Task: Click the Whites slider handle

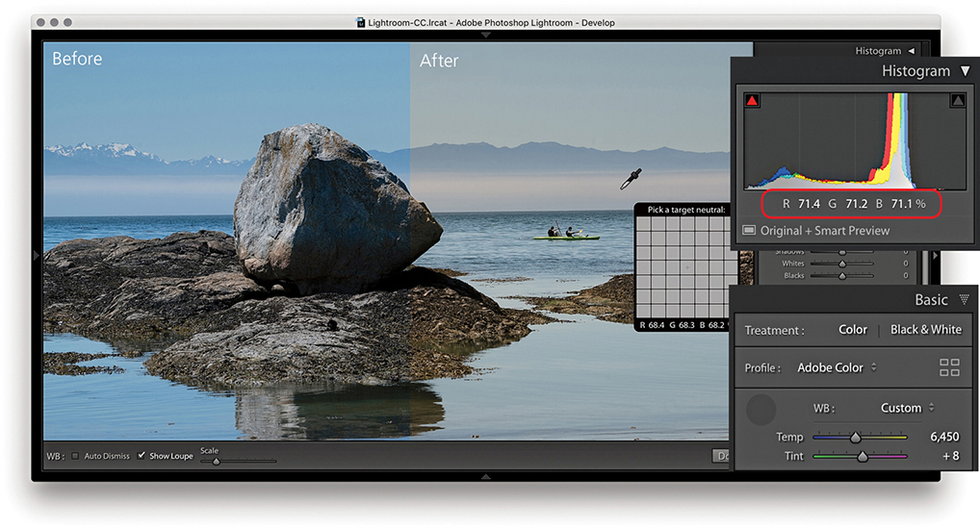Action: coord(842,264)
